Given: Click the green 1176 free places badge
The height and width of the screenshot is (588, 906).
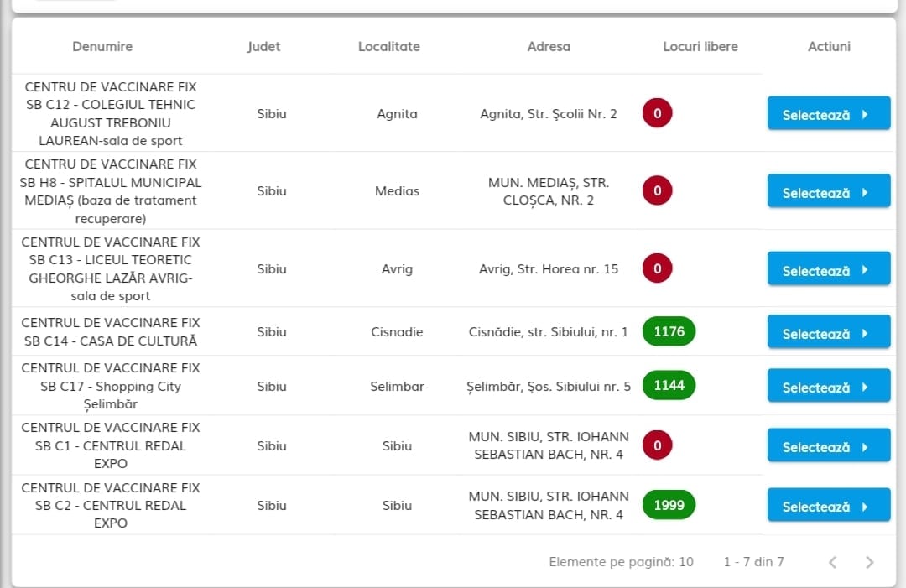Looking at the screenshot, I should [669, 331].
